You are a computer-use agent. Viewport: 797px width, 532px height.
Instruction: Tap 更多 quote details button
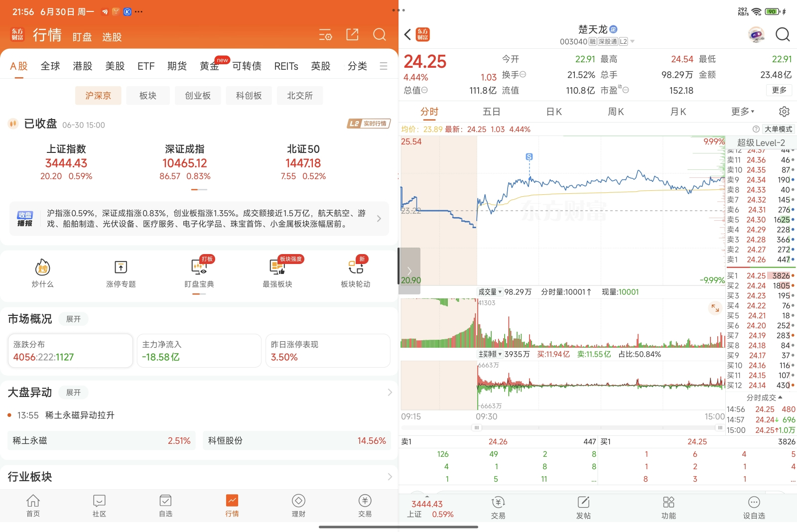779,90
